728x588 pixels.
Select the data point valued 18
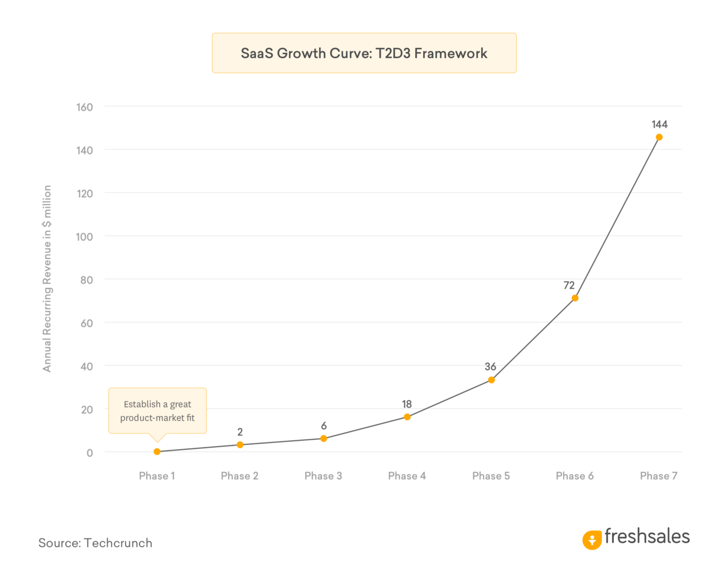pyautogui.click(x=407, y=417)
